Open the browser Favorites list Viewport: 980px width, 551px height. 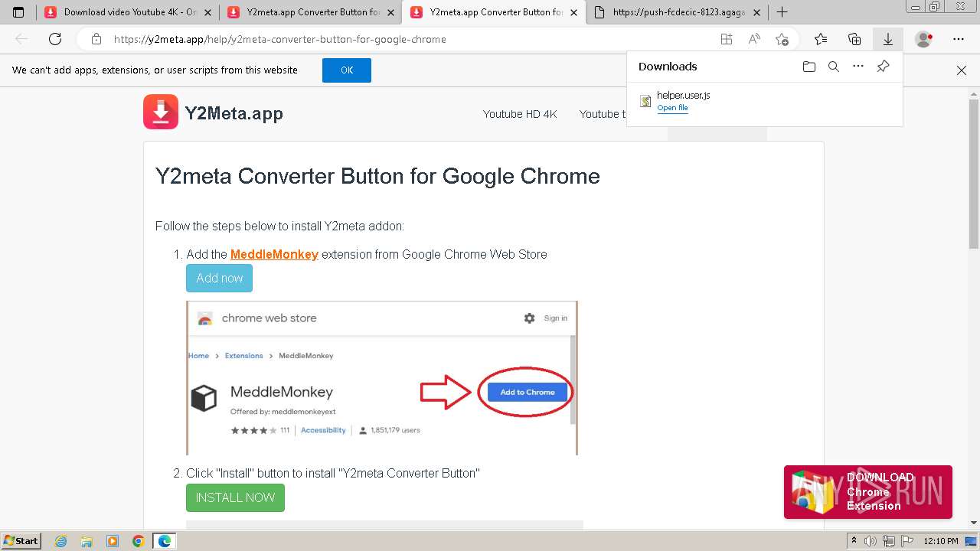point(821,39)
